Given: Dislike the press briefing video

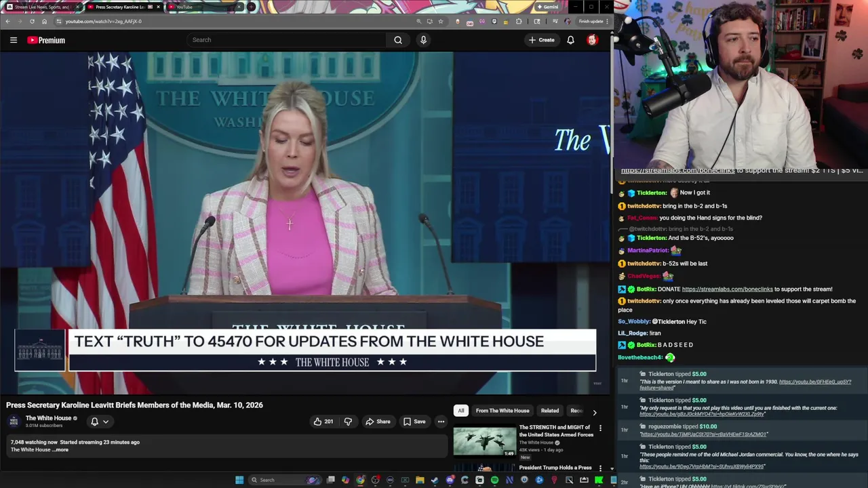Looking at the screenshot, I should (x=348, y=422).
